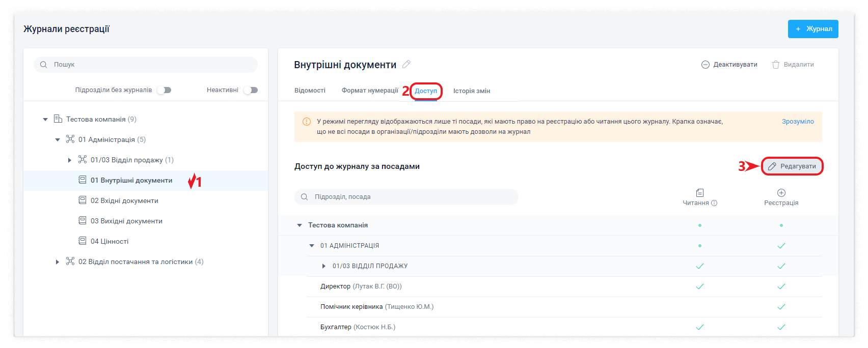
Task: Click the Підрозділ, посада search field
Action: click(x=406, y=197)
